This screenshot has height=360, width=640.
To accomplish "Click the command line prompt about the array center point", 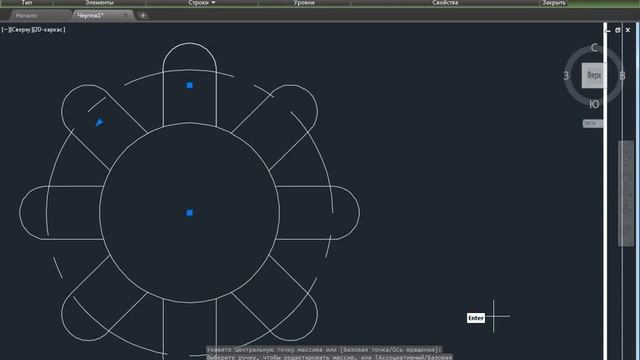I will click(324, 350).
